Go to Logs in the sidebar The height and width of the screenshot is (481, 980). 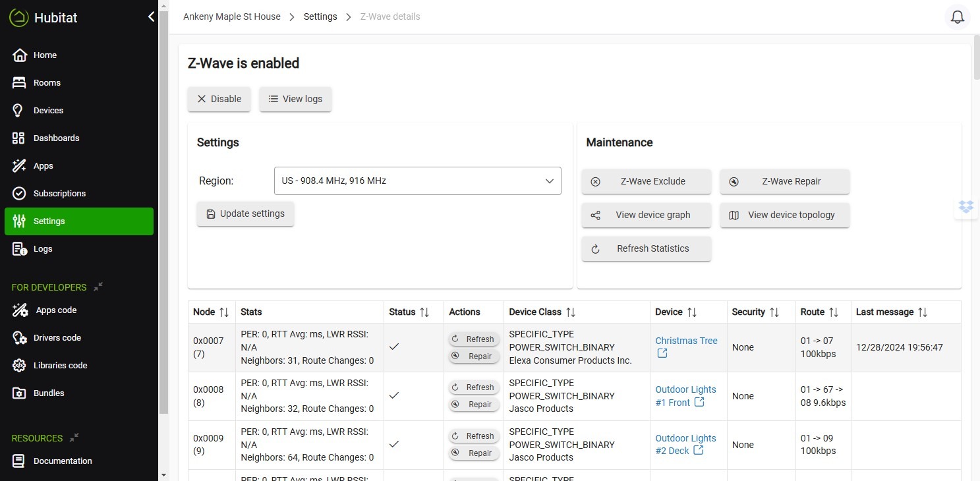click(x=43, y=248)
